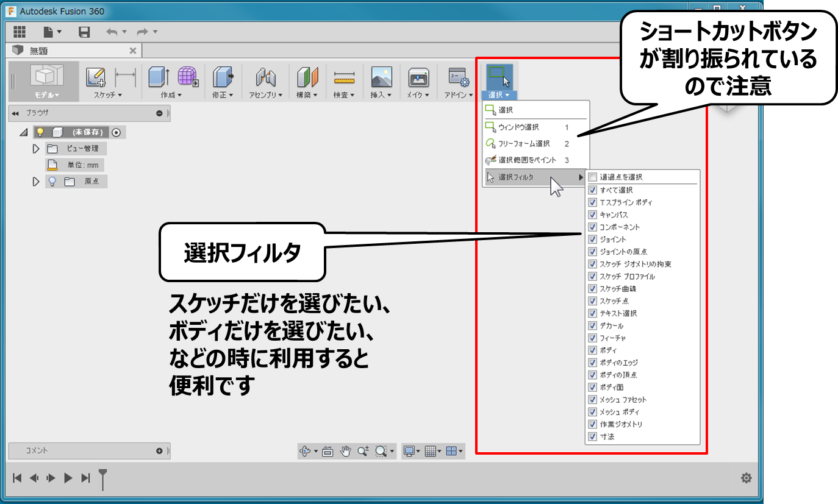Expand the コメント panel plus button

click(x=159, y=451)
